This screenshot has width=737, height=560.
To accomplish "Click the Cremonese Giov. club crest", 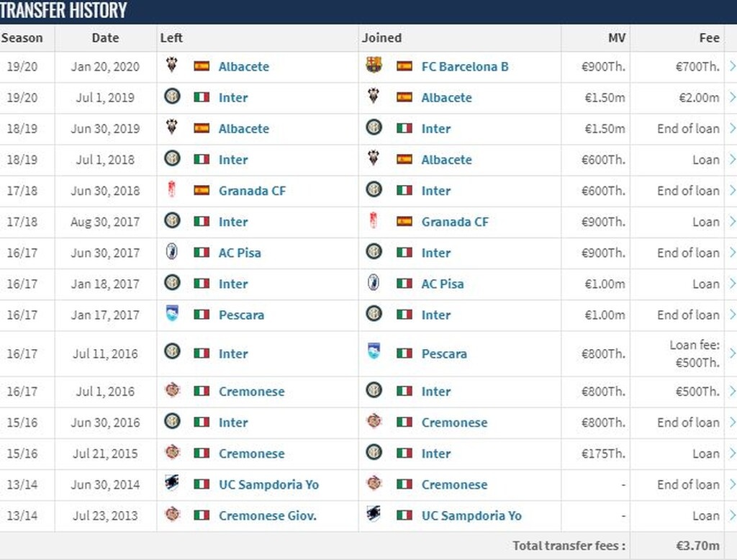I will (x=171, y=515).
